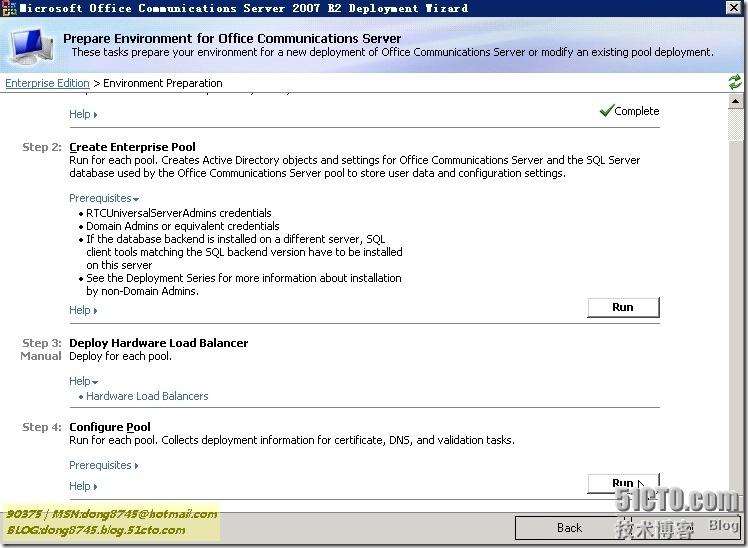Click the computer monitor header icon
The height and width of the screenshot is (548, 748).
[31, 47]
